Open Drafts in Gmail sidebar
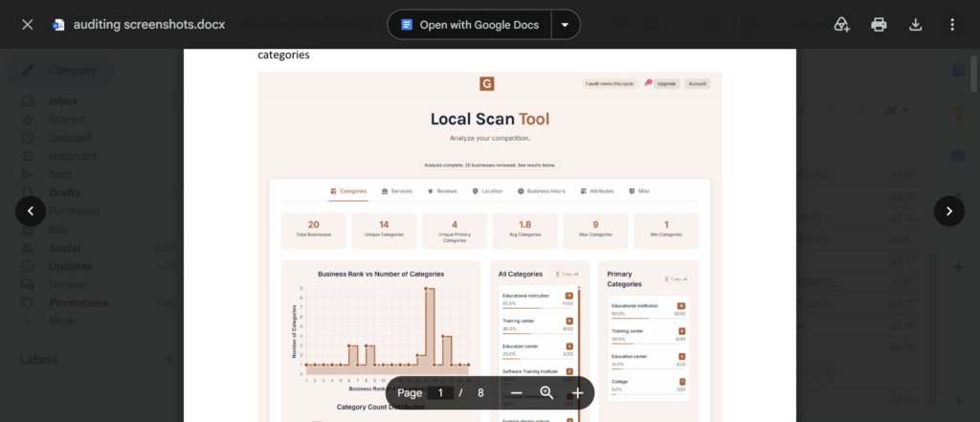The width and height of the screenshot is (980, 422). click(64, 192)
